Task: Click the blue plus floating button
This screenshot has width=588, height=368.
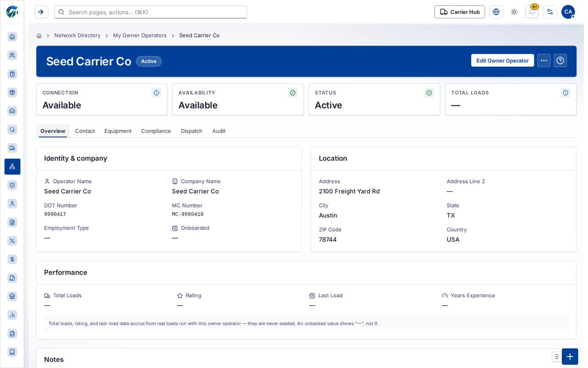Action: coord(570,356)
